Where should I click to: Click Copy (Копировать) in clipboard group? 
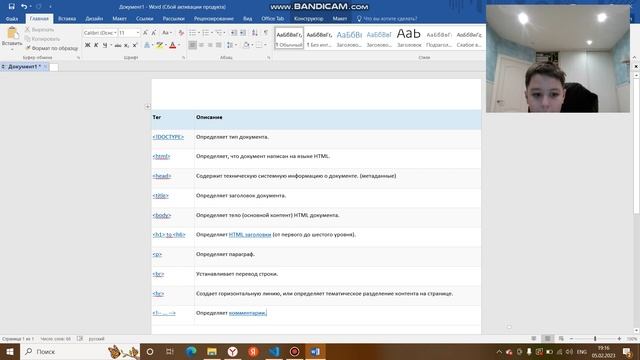[42, 39]
